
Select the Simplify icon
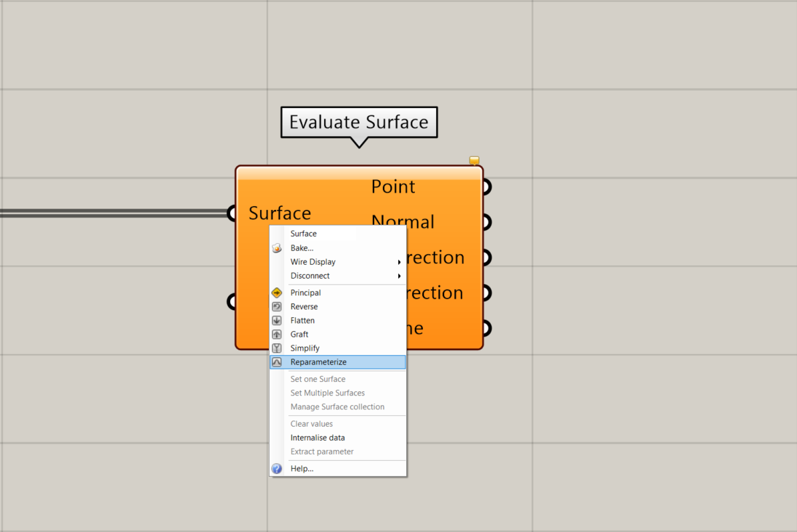(x=277, y=347)
